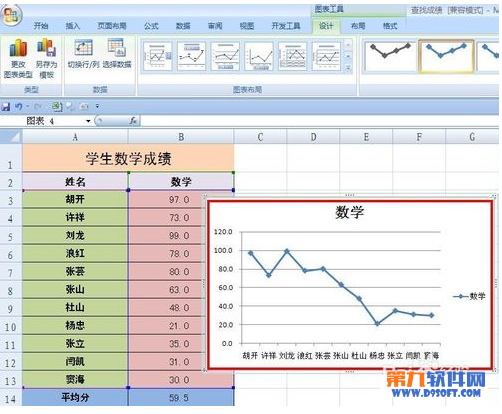Select cell with name 胡开

[x=75, y=199]
